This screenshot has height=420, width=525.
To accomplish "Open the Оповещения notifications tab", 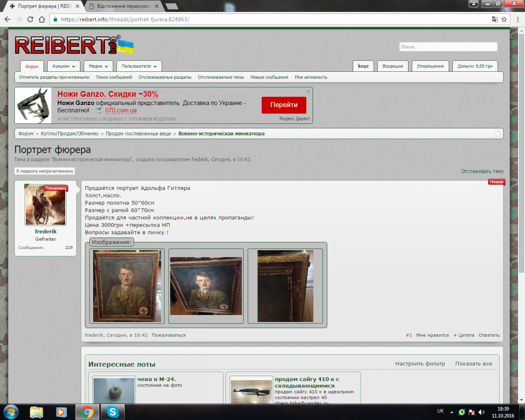I will 430,66.
